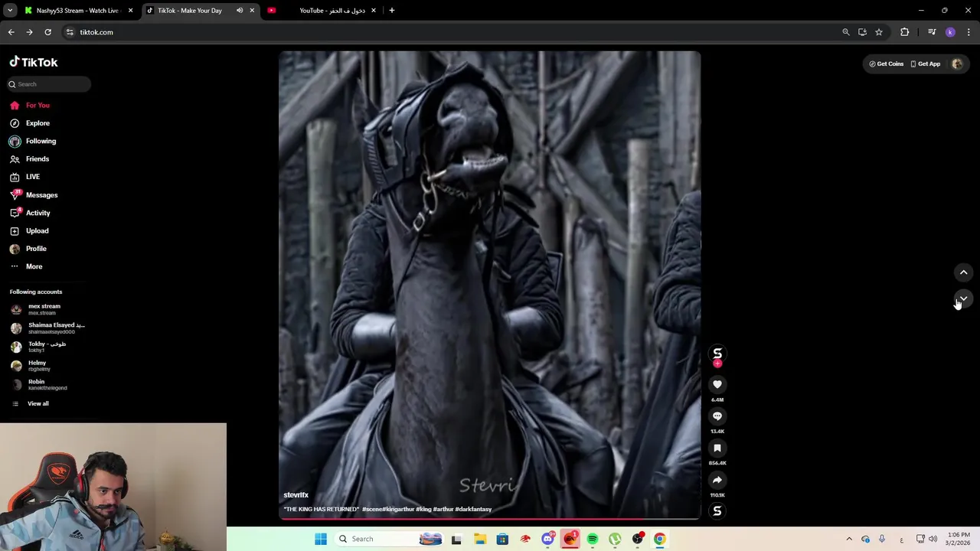This screenshot has height=551, width=980.
Task: Open a new browser tab
Action: click(x=391, y=11)
